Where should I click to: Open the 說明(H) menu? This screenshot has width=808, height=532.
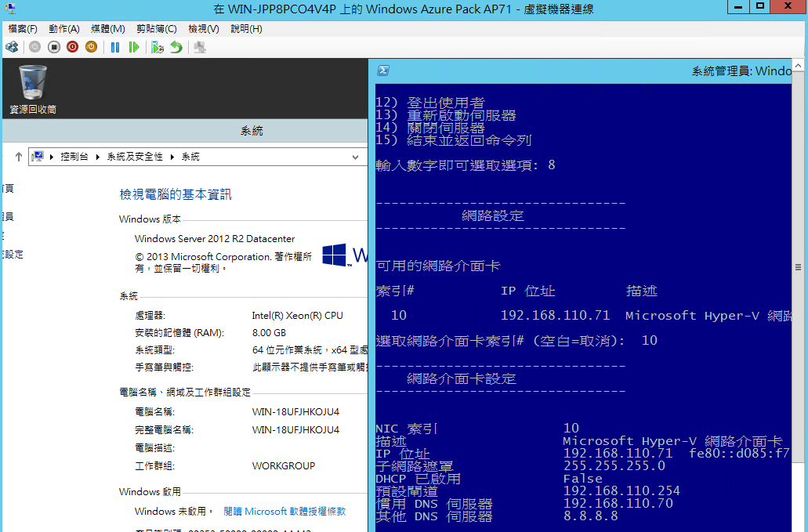pyautogui.click(x=246, y=29)
